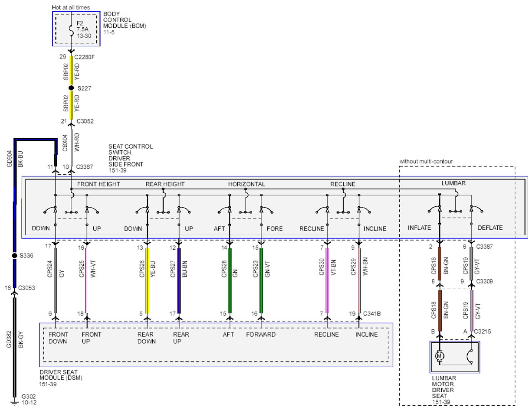
Task: Click the FORWARD pin label in DSM
Action: pos(261,335)
